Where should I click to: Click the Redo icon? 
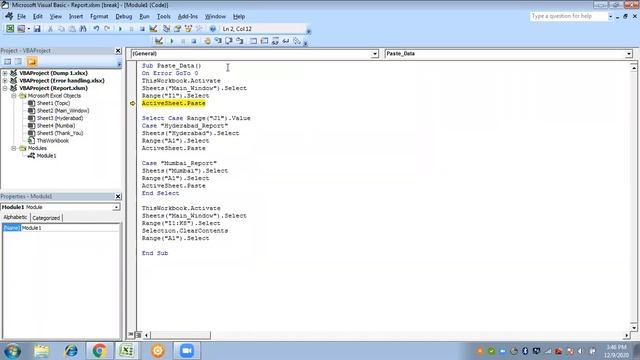point(107,29)
